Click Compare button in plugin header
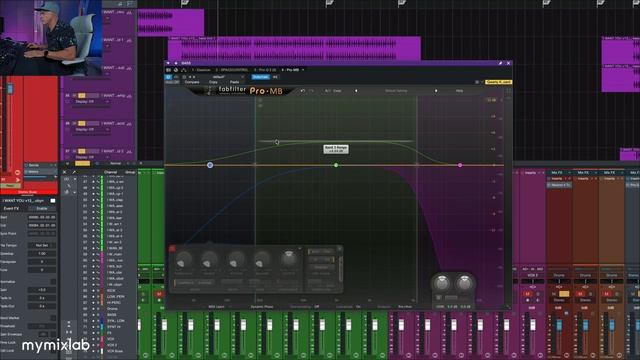The height and width of the screenshot is (360, 640). [192, 82]
